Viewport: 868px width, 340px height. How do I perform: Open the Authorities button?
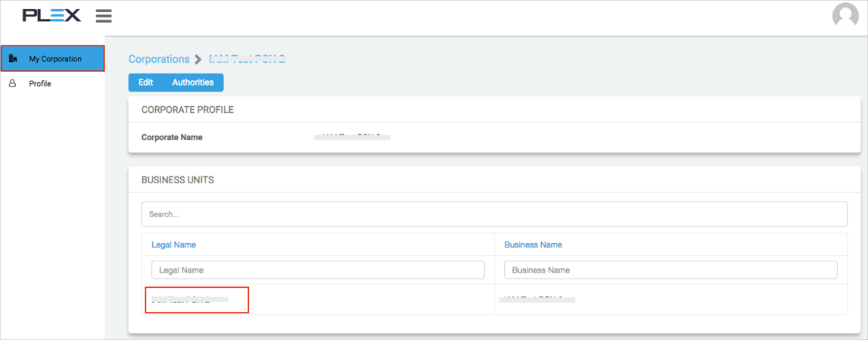192,83
